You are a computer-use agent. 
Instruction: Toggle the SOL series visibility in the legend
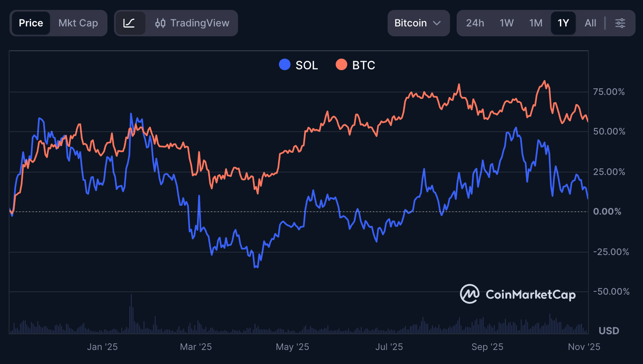coord(298,65)
